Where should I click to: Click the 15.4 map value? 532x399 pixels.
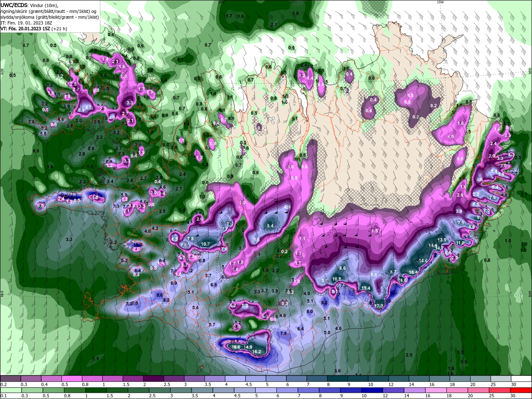point(366,288)
